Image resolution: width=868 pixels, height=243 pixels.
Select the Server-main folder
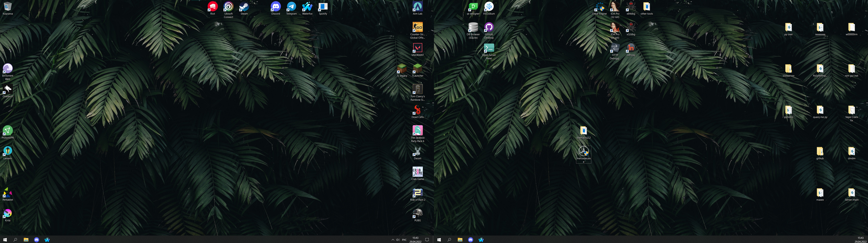(x=851, y=193)
